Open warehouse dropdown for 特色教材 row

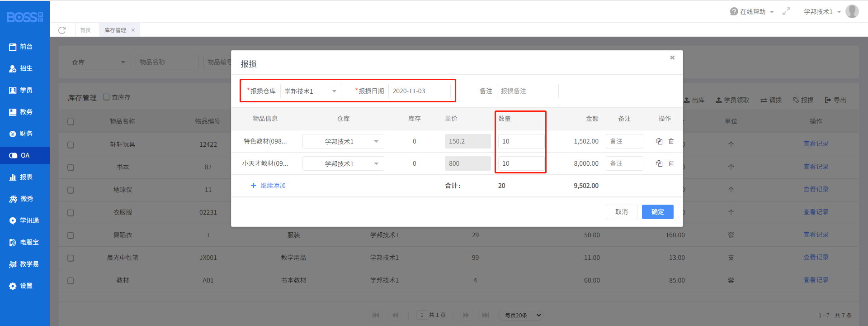(343, 141)
